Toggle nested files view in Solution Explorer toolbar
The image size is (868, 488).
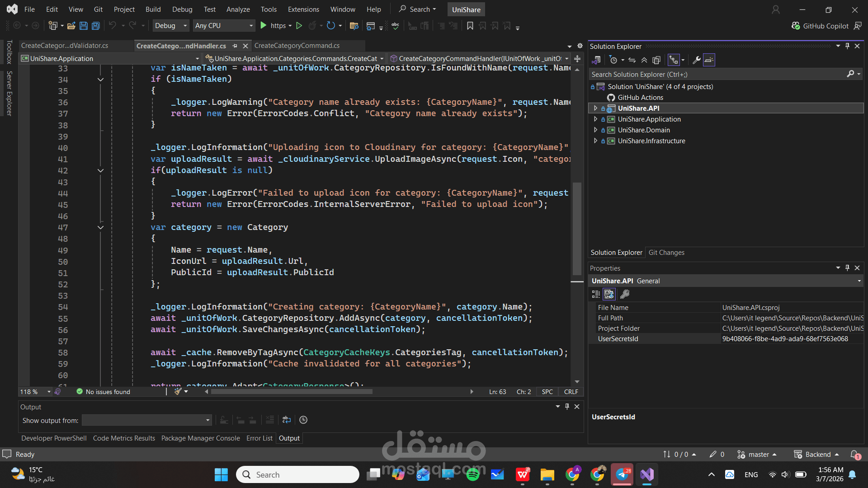[x=674, y=60]
